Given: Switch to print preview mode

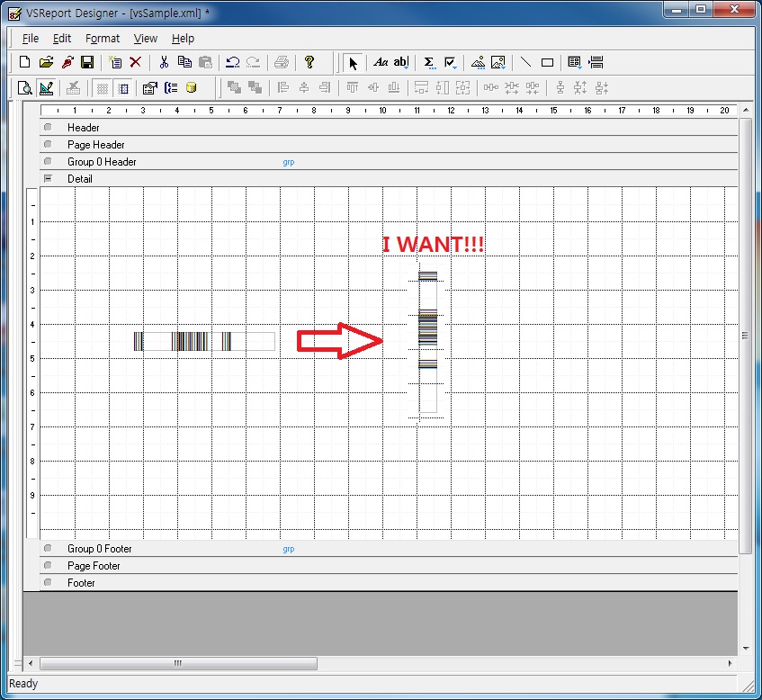Looking at the screenshot, I should (x=25, y=88).
